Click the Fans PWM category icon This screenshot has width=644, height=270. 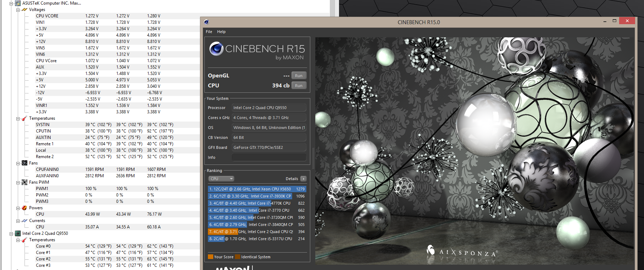click(25, 182)
